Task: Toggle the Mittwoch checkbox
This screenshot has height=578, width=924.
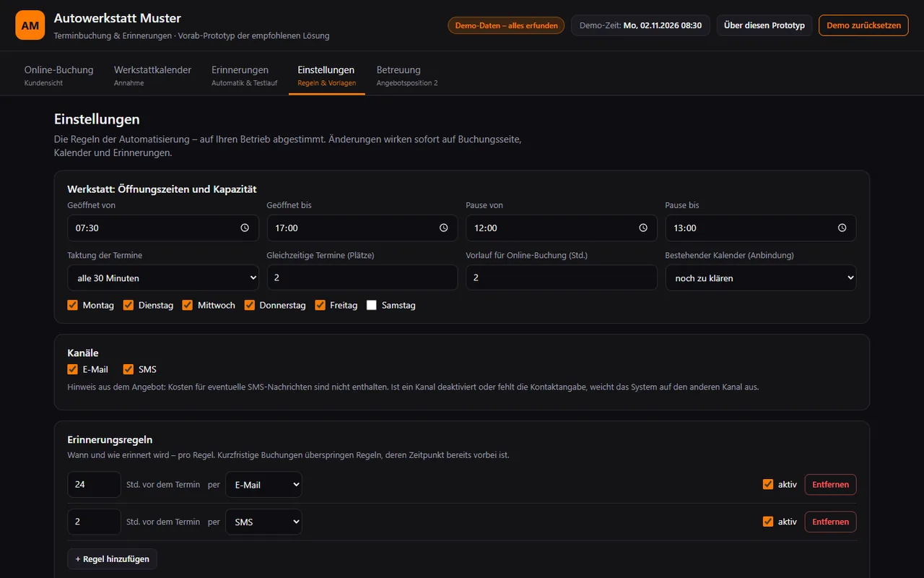Action: (188, 305)
